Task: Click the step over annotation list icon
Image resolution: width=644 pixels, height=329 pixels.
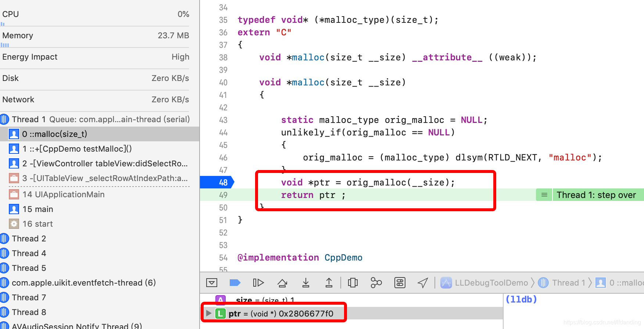Action: (544, 195)
